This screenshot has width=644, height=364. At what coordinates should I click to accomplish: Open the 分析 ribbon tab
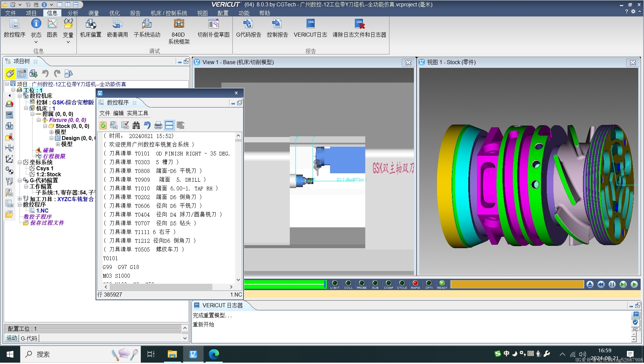click(x=73, y=13)
